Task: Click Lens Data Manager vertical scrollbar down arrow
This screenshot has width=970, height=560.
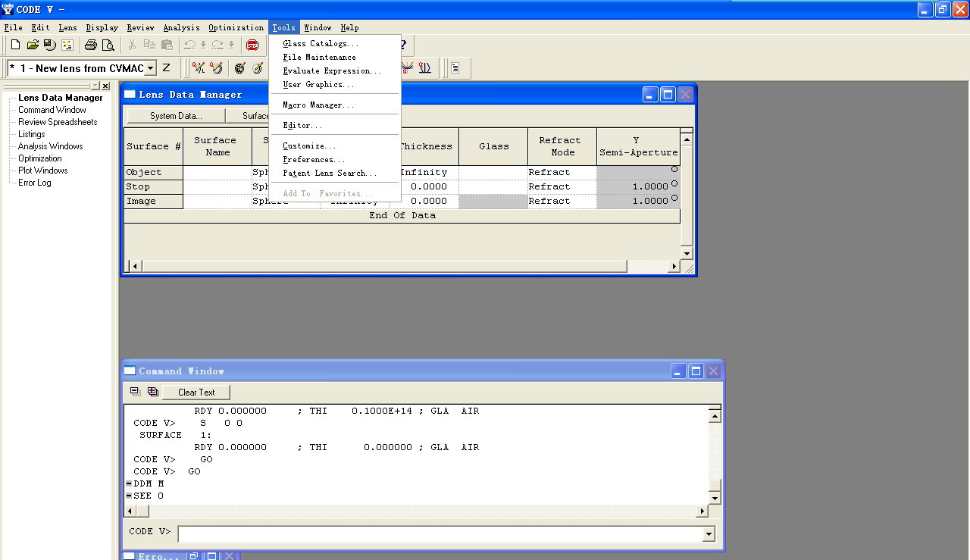Action: [x=687, y=253]
